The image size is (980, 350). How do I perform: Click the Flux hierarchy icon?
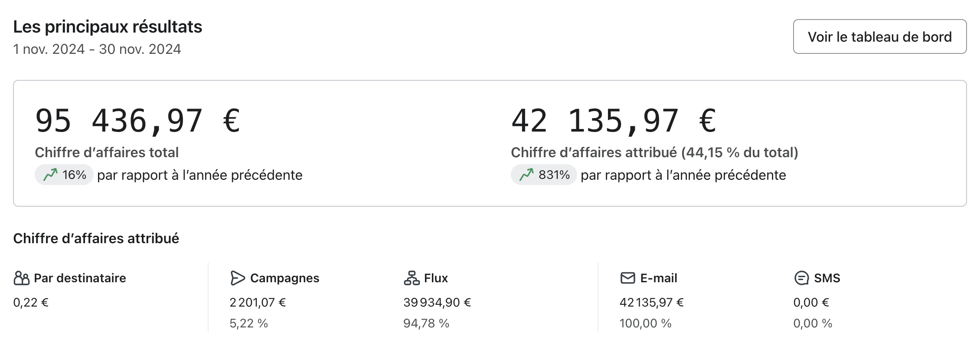coord(412,278)
